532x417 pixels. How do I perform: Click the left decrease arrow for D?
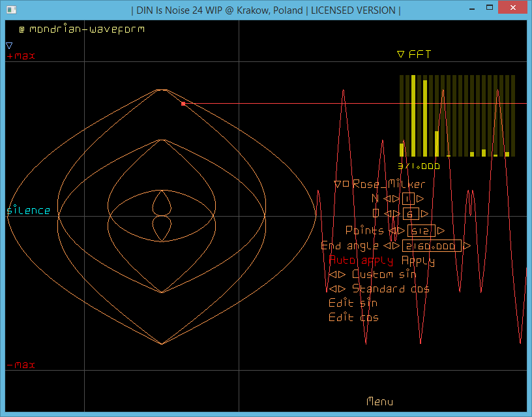click(387, 214)
